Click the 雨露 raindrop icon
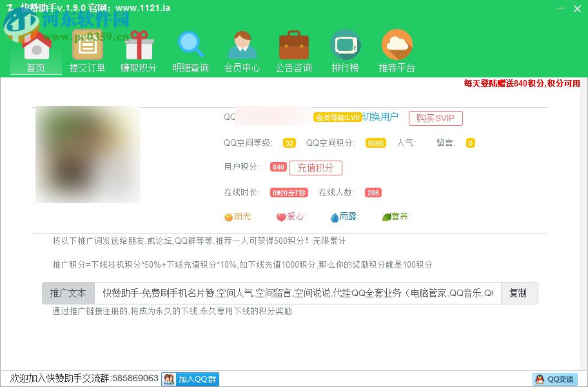The width and height of the screenshot is (588, 387). pyautogui.click(x=334, y=217)
